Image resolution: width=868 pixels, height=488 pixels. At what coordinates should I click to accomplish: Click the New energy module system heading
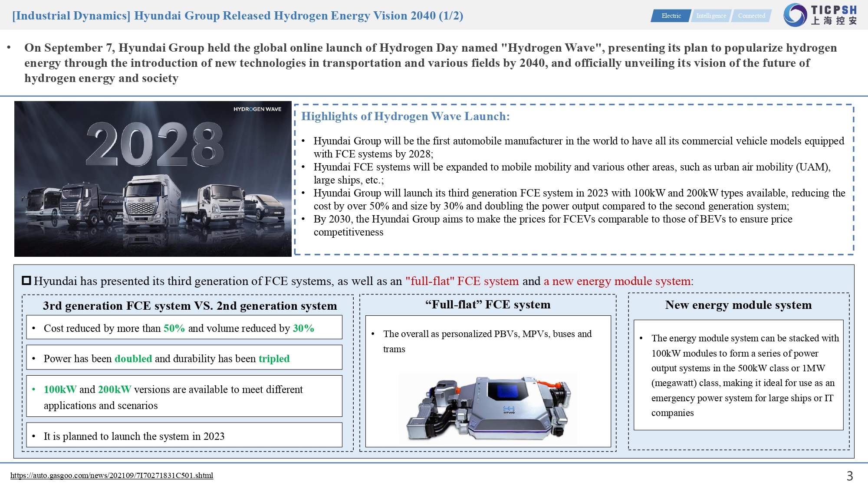point(738,305)
